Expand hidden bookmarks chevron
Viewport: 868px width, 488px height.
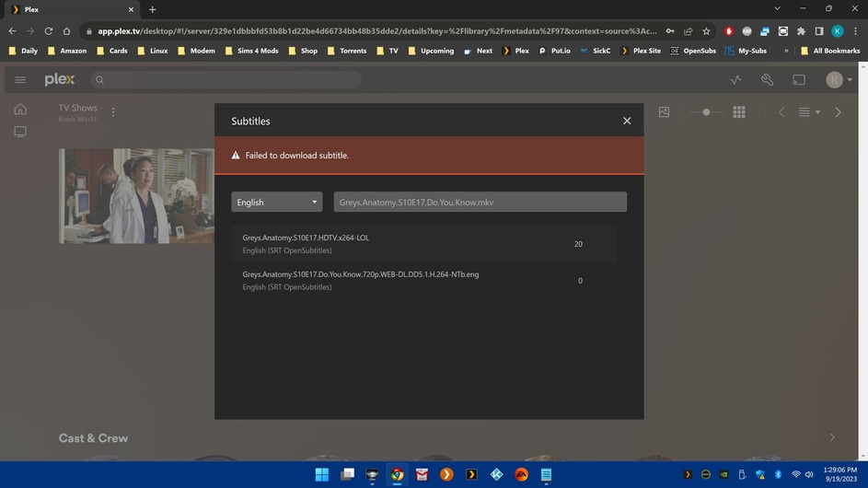pyautogui.click(x=786, y=51)
